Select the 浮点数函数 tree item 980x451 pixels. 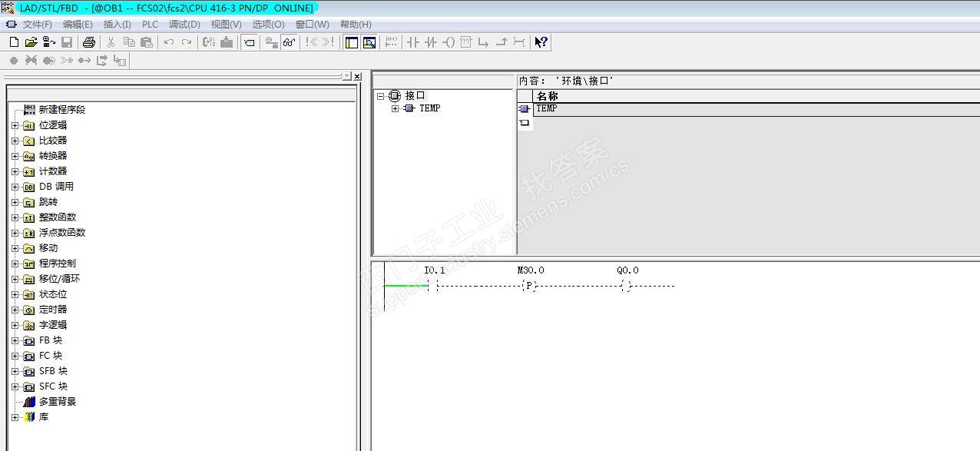[x=62, y=233]
